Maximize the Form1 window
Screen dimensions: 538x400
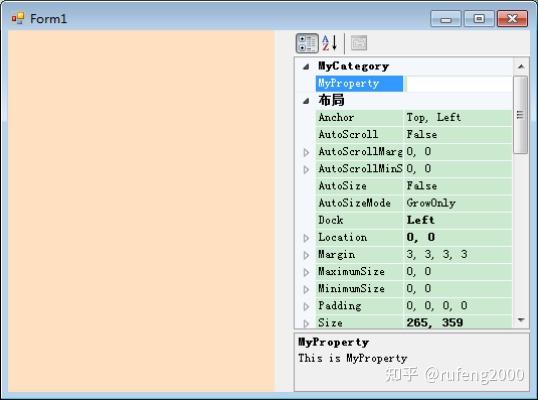point(479,19)
